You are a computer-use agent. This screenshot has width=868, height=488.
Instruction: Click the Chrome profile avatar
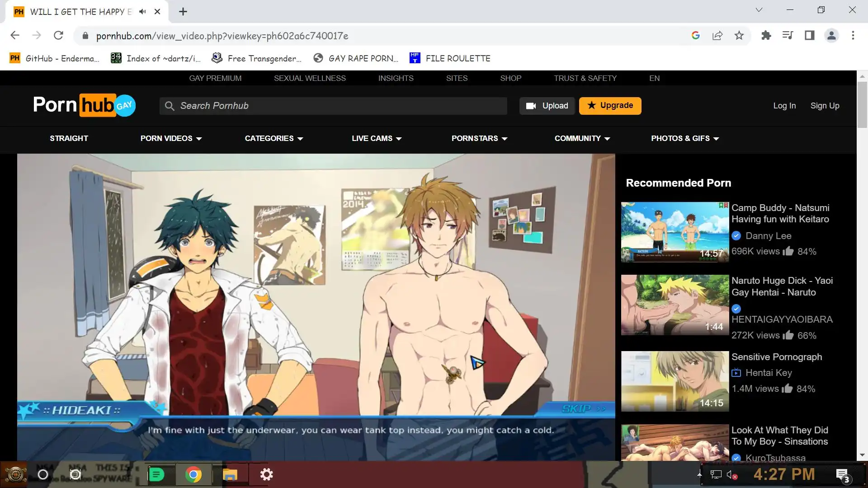click(x=831, y=36)
